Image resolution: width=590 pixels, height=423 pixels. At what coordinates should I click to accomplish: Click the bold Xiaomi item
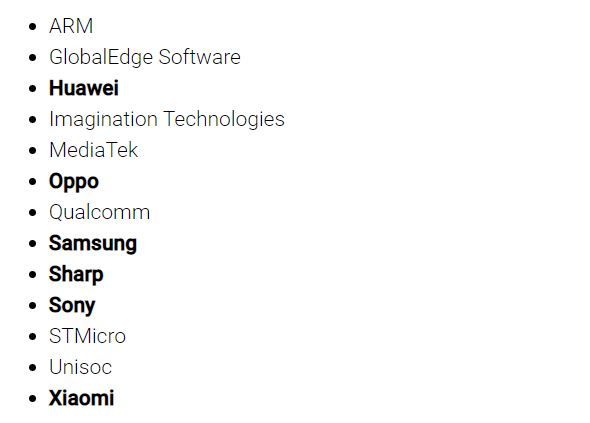82,398
